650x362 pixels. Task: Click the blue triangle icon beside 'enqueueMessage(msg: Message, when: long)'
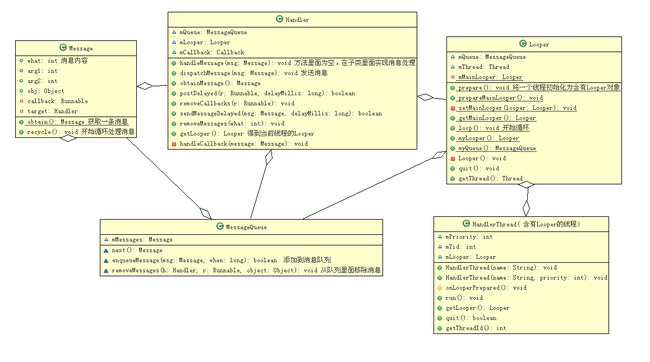[106, 260]
